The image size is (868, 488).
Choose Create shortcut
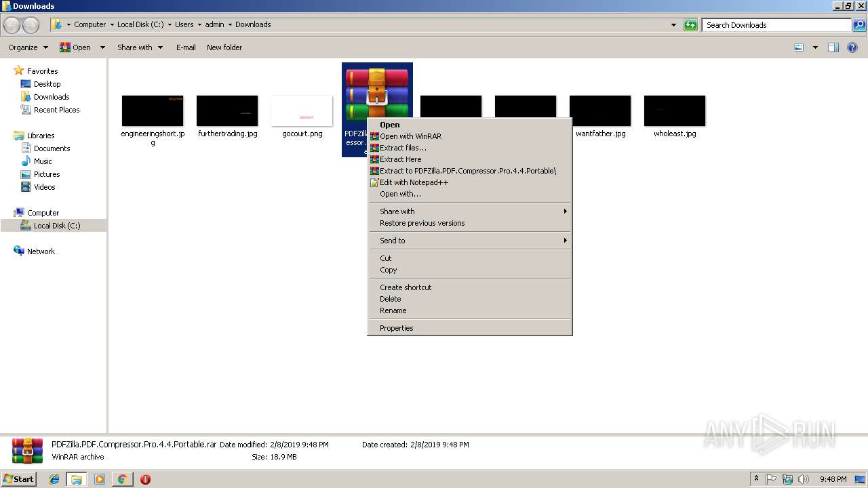(x=470, y=287)
